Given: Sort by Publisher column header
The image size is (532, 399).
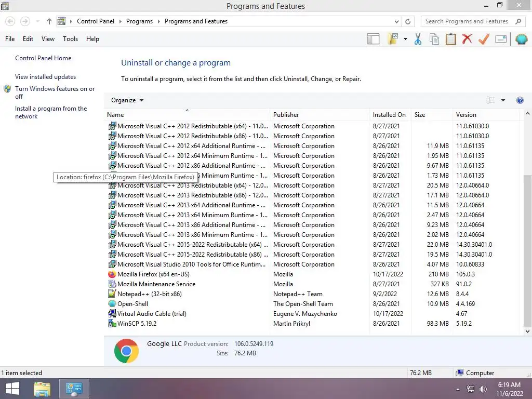Looking at the screenshot, I should pyautogui.click(x=320, y=115).
